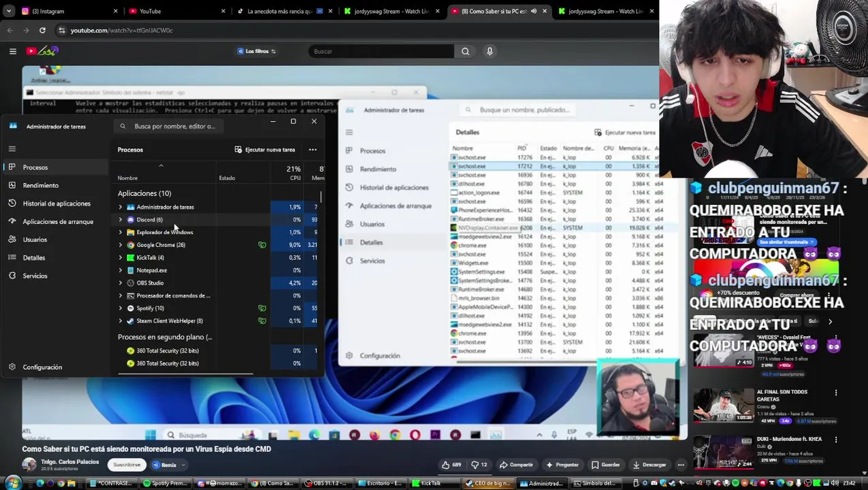Open the DUKI - Muriendome ft. KHEA thumbnail

(x=723, y=453)
